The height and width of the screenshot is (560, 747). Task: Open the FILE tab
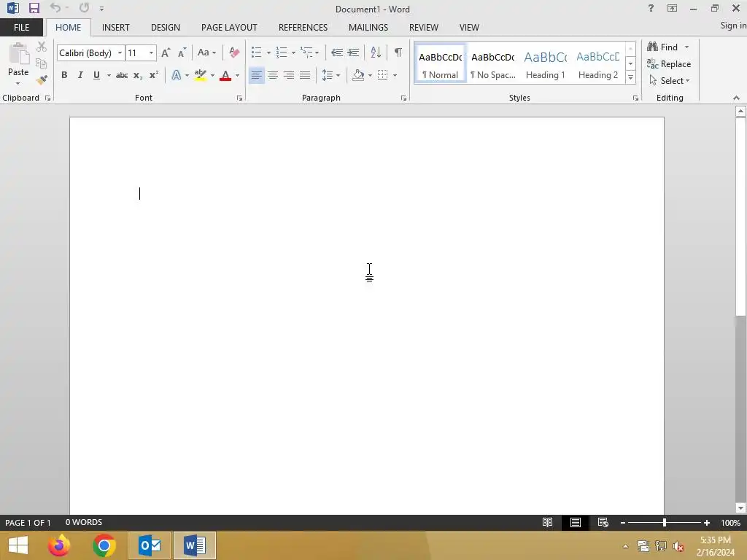click(21, 28)
